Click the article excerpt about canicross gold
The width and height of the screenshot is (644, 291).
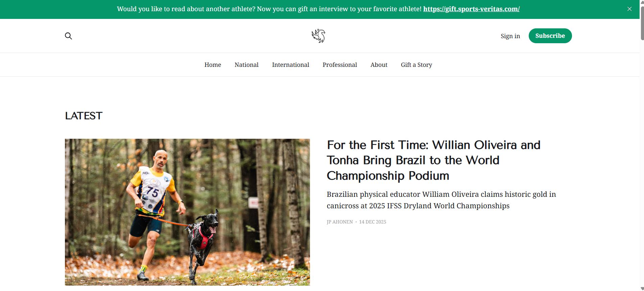(441, 200)
